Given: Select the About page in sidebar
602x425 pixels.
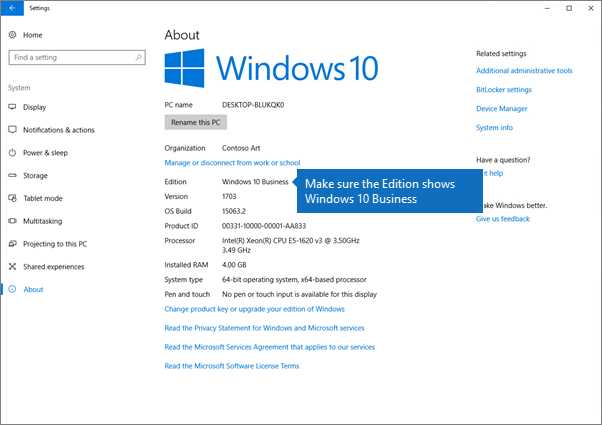Looking at the screenshot, I should click(33, 289).
